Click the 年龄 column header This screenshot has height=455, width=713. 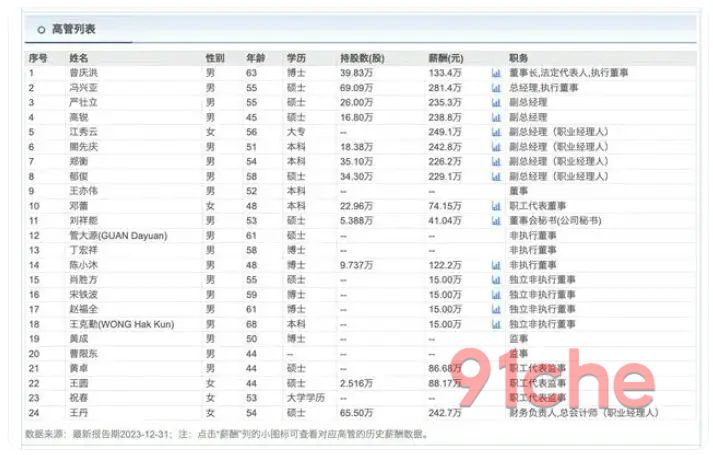[x=256, y=59]
